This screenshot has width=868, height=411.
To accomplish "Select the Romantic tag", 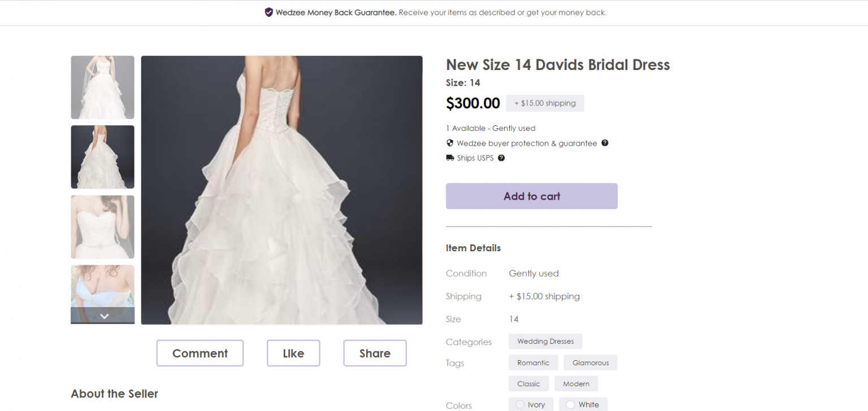I will click(533, 362).
